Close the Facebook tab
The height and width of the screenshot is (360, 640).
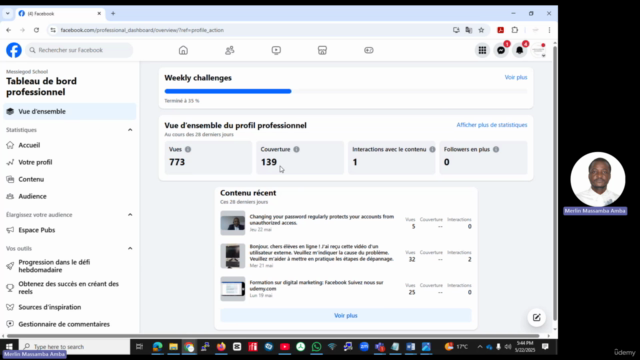coord(99,13)
